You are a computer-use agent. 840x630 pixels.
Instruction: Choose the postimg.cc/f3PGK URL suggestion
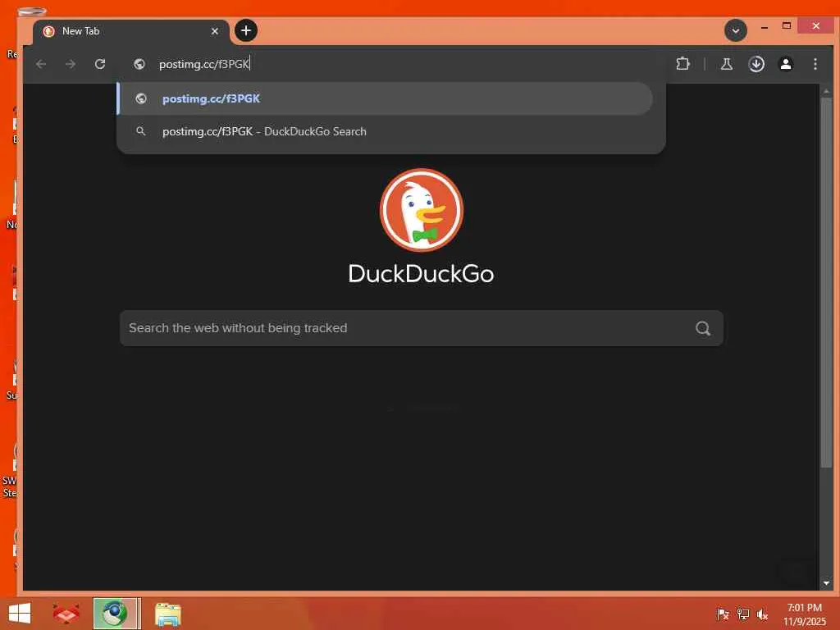(385, 98)
